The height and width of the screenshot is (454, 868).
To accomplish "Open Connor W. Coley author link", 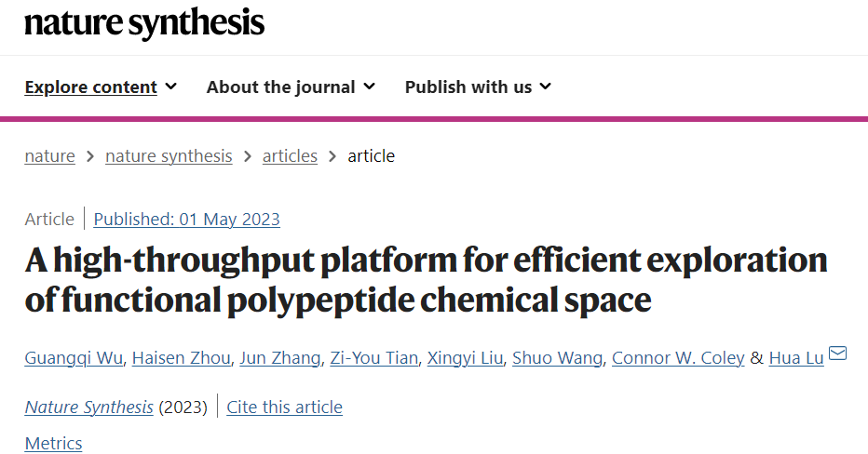I will (x=678, y=358).
